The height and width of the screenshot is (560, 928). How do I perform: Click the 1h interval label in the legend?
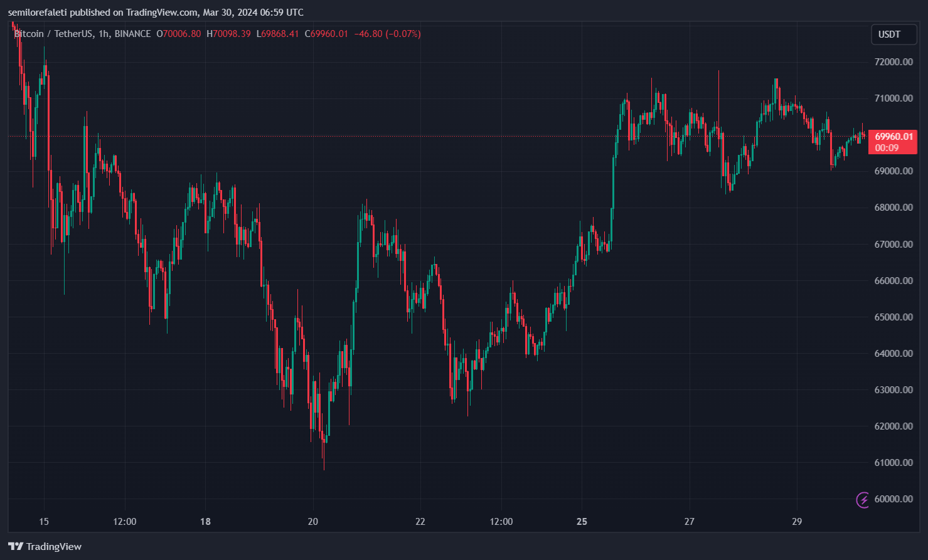pyautogui.click(x=104, y=34)
